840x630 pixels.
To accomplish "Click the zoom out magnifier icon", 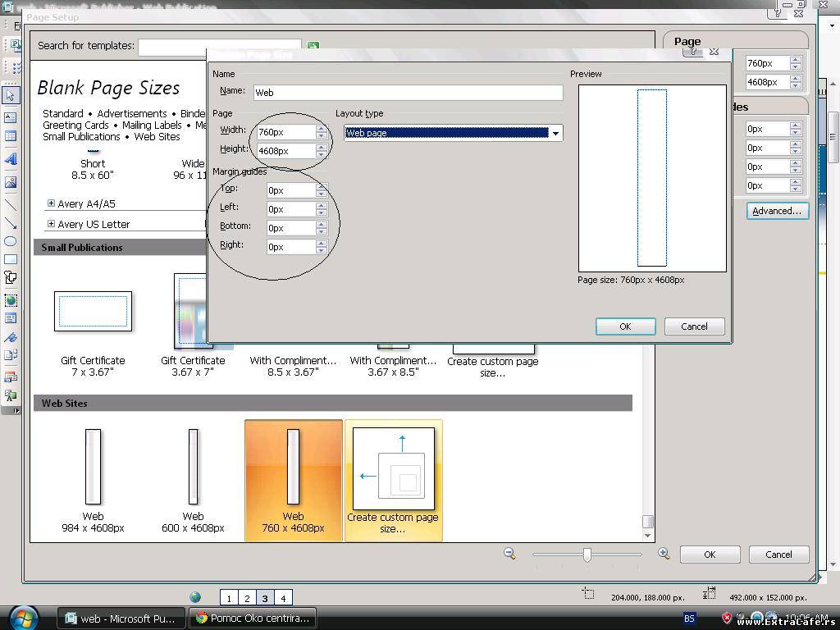I will coord(509,554).
